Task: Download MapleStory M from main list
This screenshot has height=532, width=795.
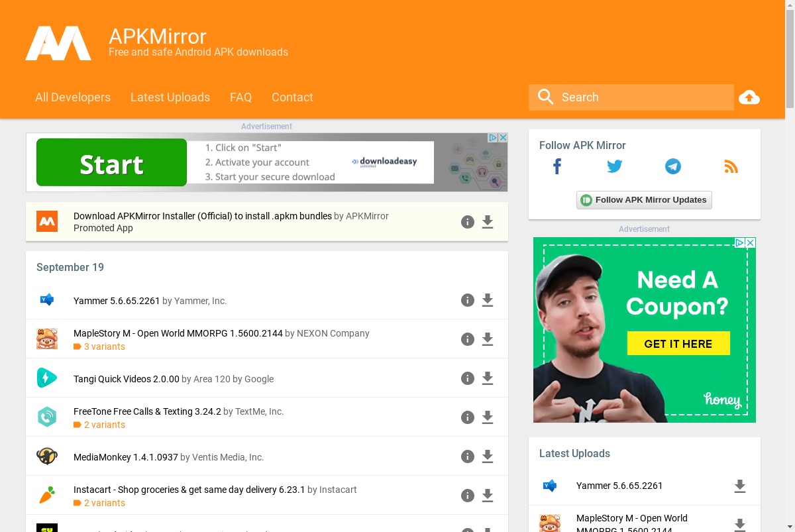Action: [488, 339]
